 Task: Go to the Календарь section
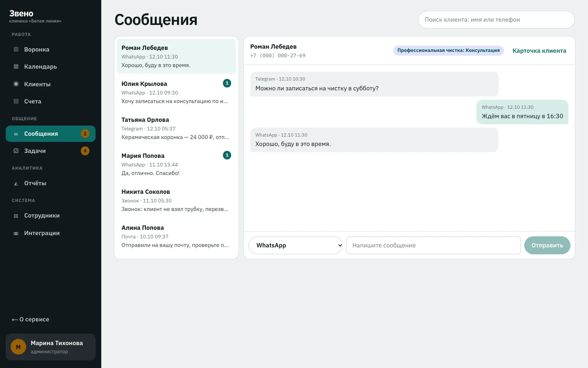click(51, 67)
